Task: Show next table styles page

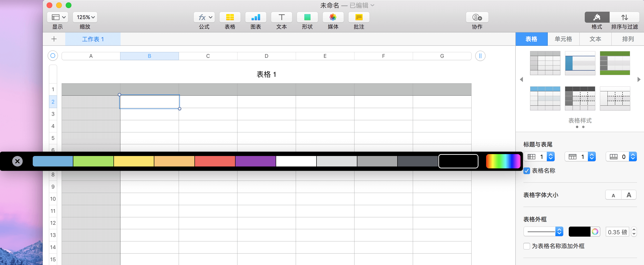Action: pyautogui.click(x=639, y=80)
